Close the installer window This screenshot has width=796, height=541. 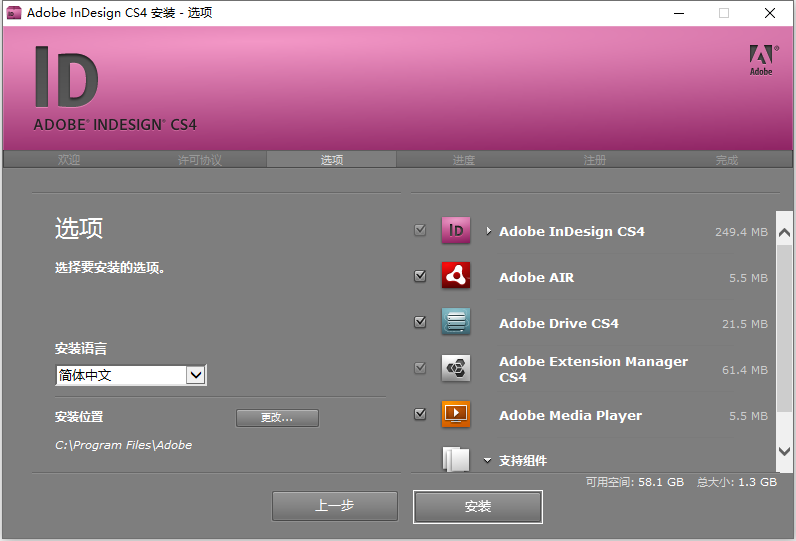(x=770, y=13)
